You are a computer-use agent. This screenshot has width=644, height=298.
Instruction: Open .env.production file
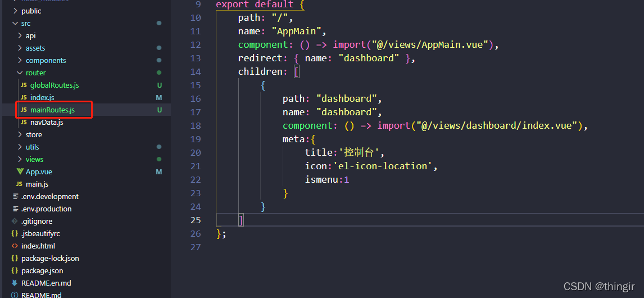point(47,209)
